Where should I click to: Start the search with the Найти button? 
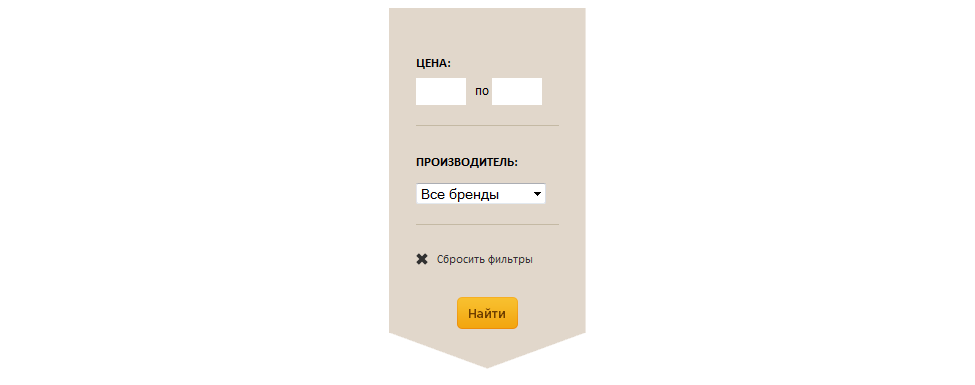click(487, 313)
